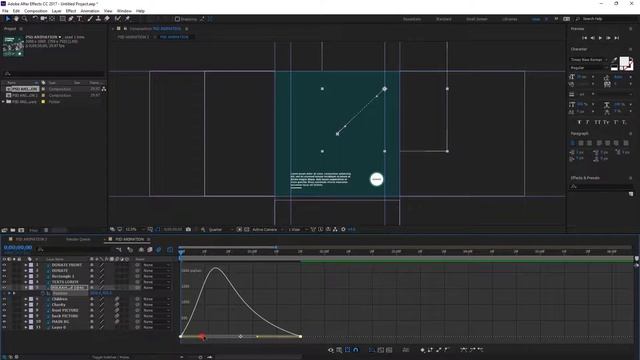Select the Pen tool
Viewport: 640px width, 360px height.
[71, 19]
